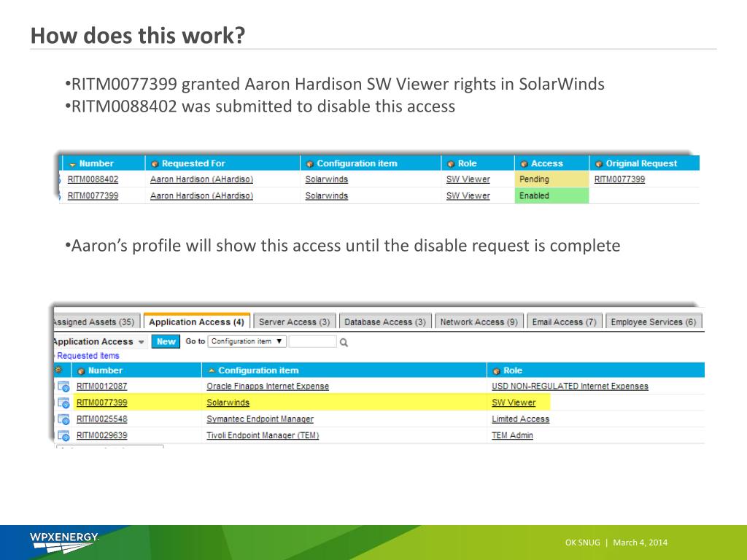This screenshot has height=560, width=747.
Task: Sort lower list by Number header
Action: (x=105, y=371)
